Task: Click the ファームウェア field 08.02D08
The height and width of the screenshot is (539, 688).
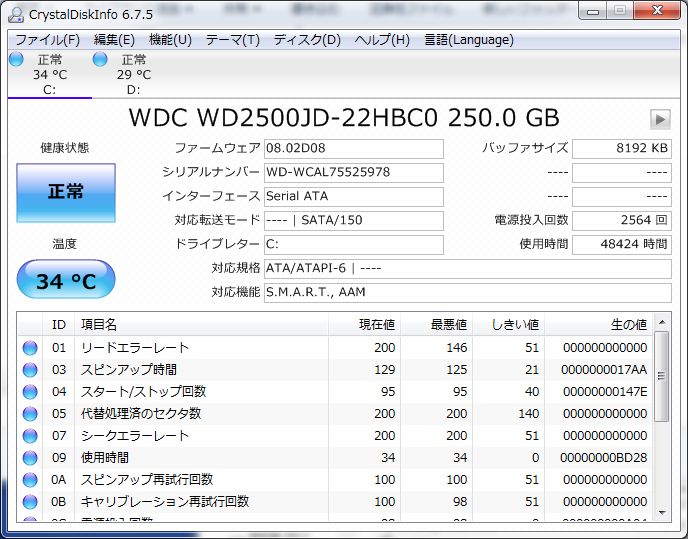Action: (x=354, y=148)
